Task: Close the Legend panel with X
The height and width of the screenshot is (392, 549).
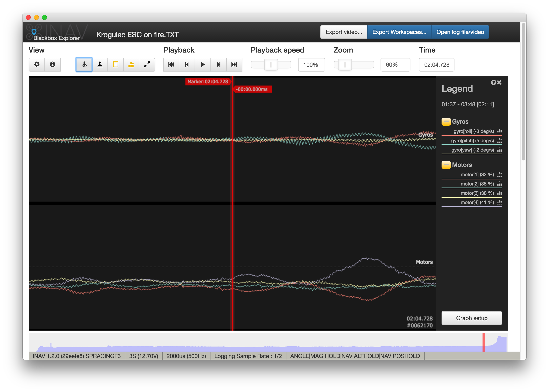Action: point(500,83)
